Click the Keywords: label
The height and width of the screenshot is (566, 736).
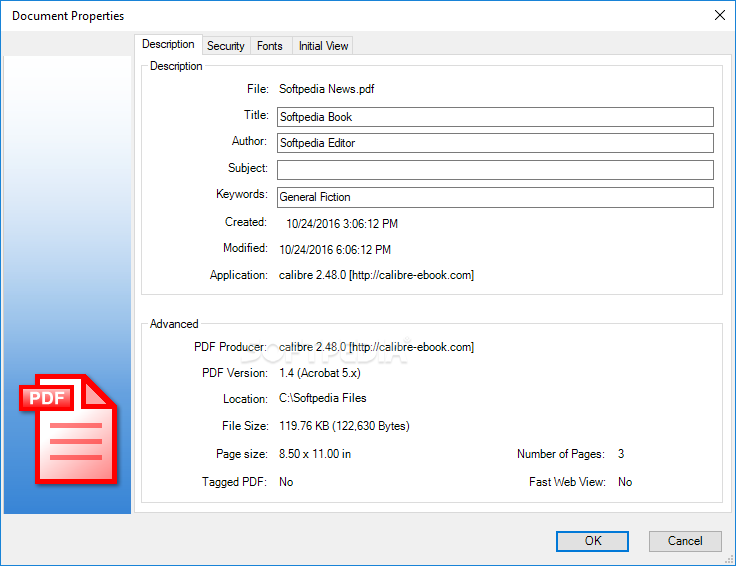242,194
